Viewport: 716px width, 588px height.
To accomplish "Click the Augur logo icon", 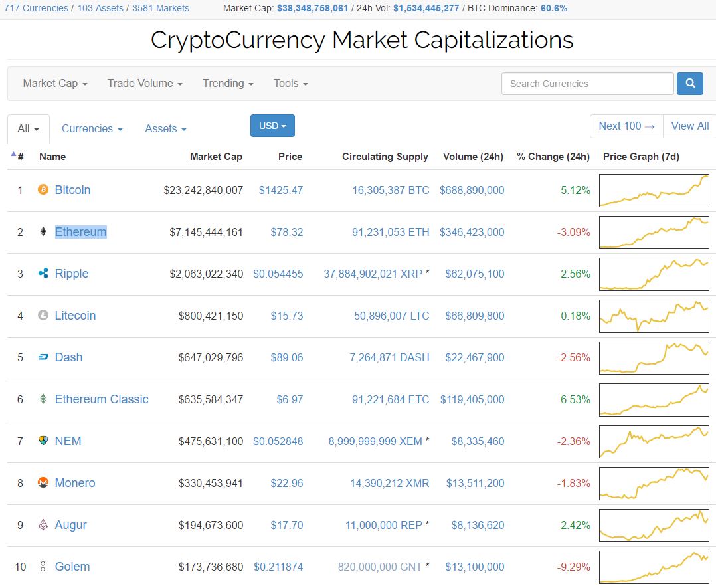I will click(43, 525).
